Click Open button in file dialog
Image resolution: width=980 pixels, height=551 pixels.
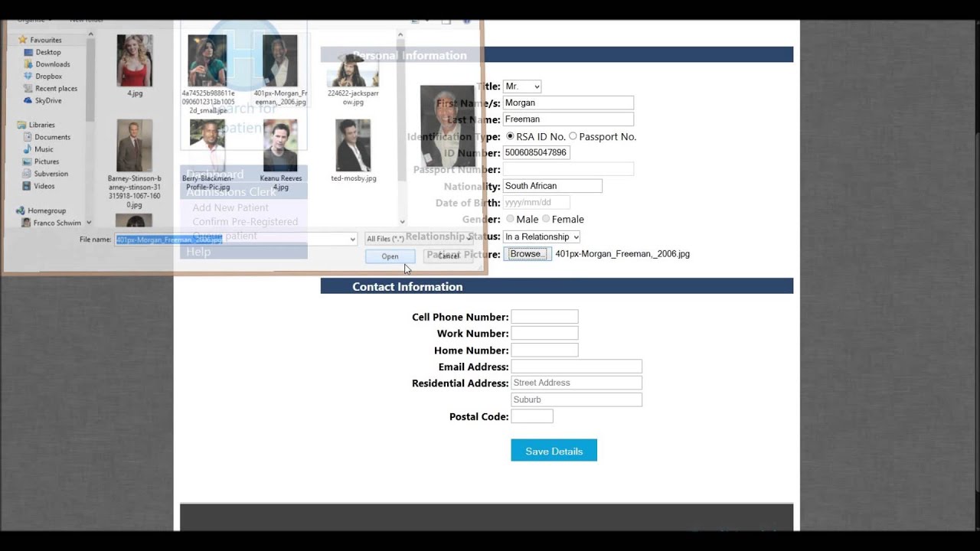point(390,256)
